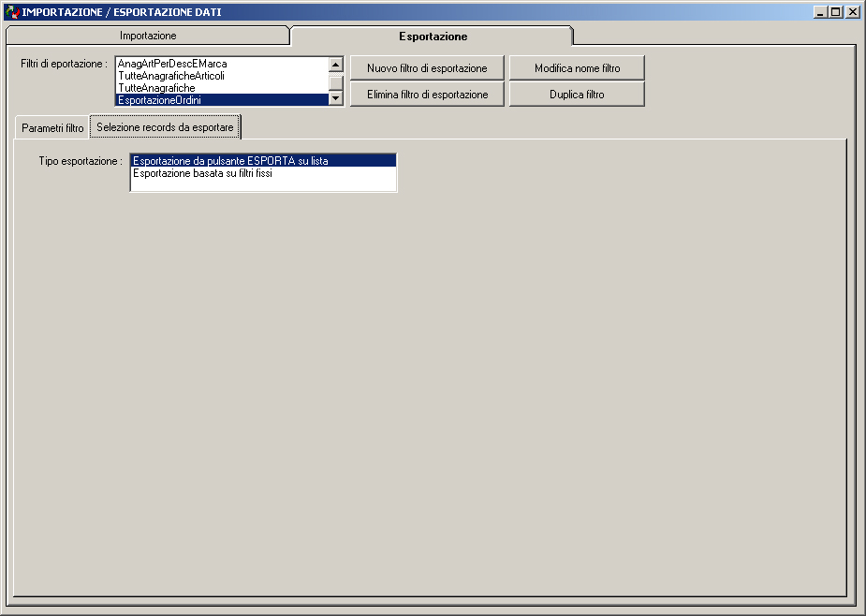
Task: Select the EsportazioneOrdini filter
Action: 222,100
